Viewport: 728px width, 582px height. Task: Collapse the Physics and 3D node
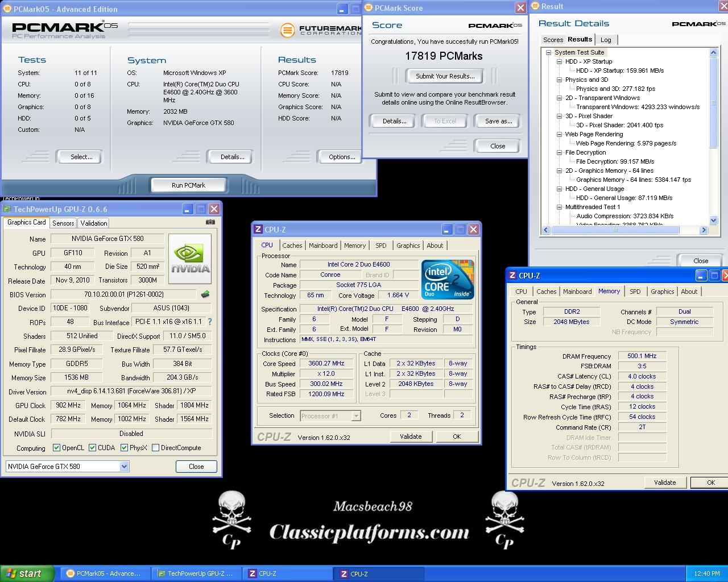click(559, 80)
